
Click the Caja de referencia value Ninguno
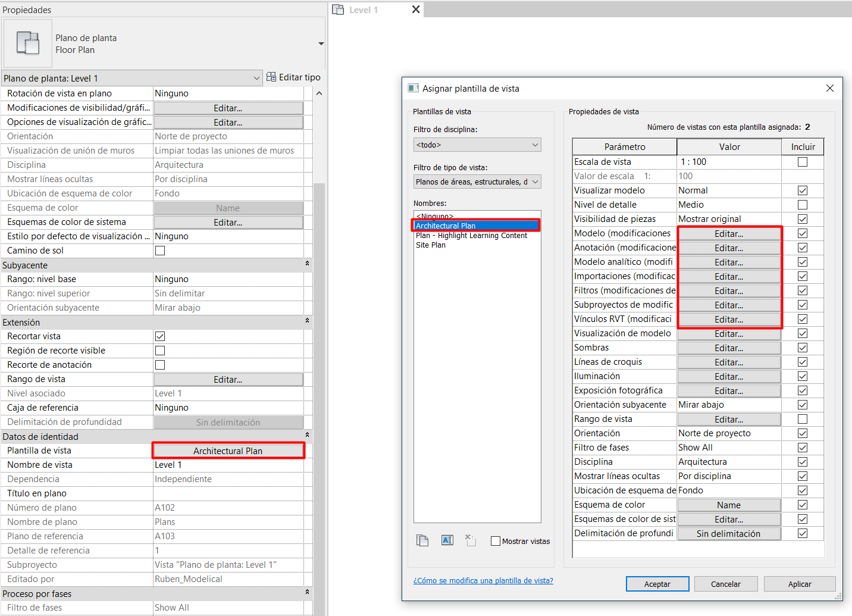point(228,408)
